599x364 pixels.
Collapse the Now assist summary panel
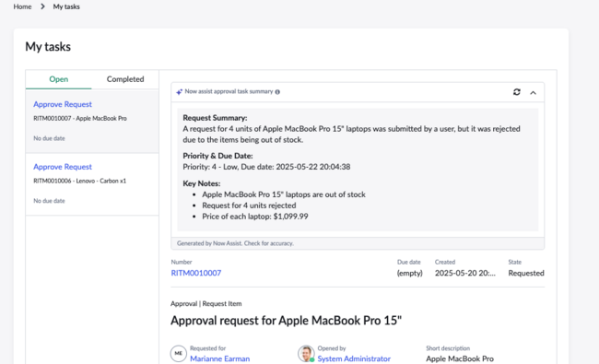pyautogui.click(x=533, y=92)
